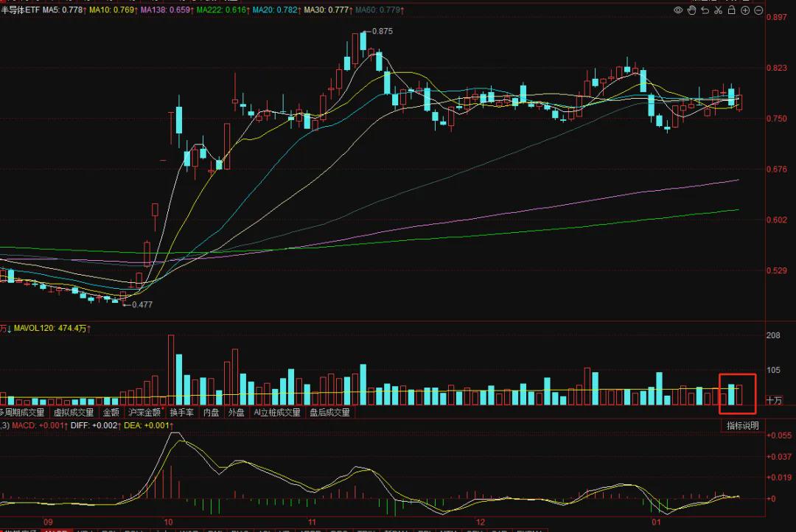Click the MACD: +0.001 value label
The height and width of the screenshot is (532, 796).
(x=40, y=425)
